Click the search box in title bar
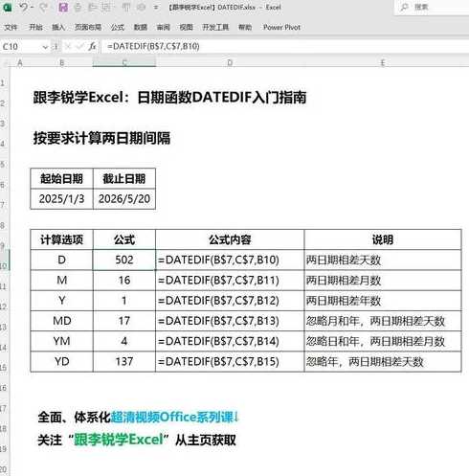This screenshot has height=476, width=469. [433, 7]
